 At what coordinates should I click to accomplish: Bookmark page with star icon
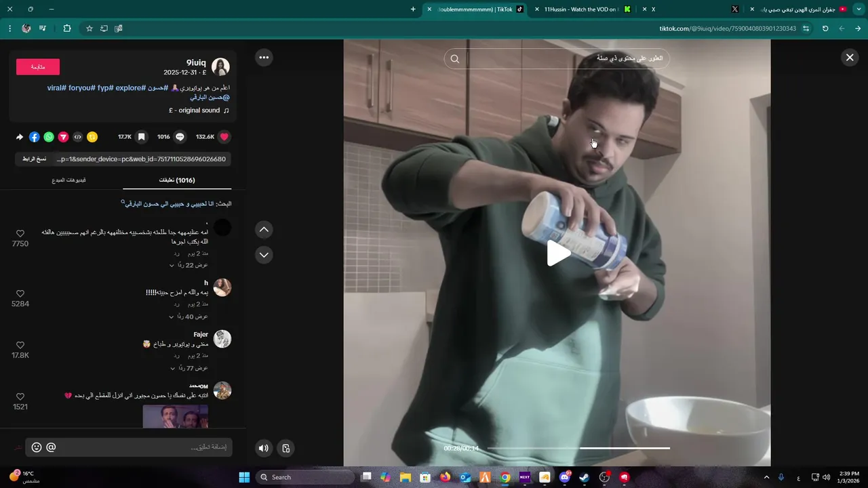click(89, 28)
